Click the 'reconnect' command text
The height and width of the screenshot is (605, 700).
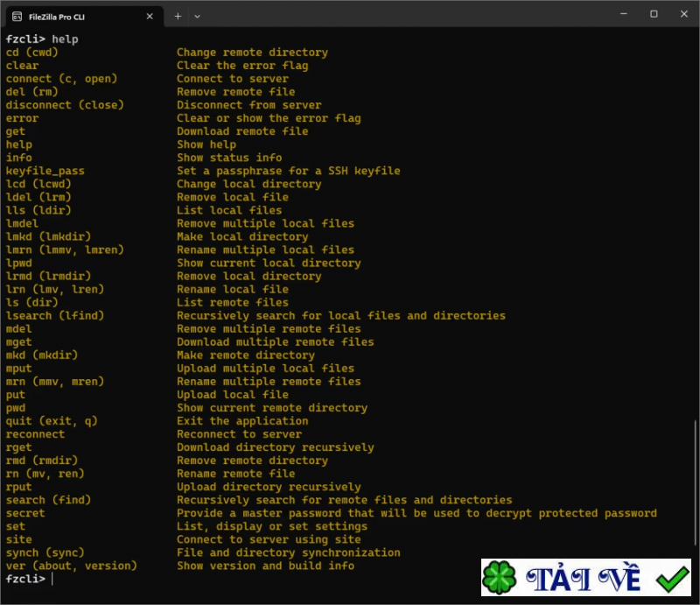coord(35,434)
